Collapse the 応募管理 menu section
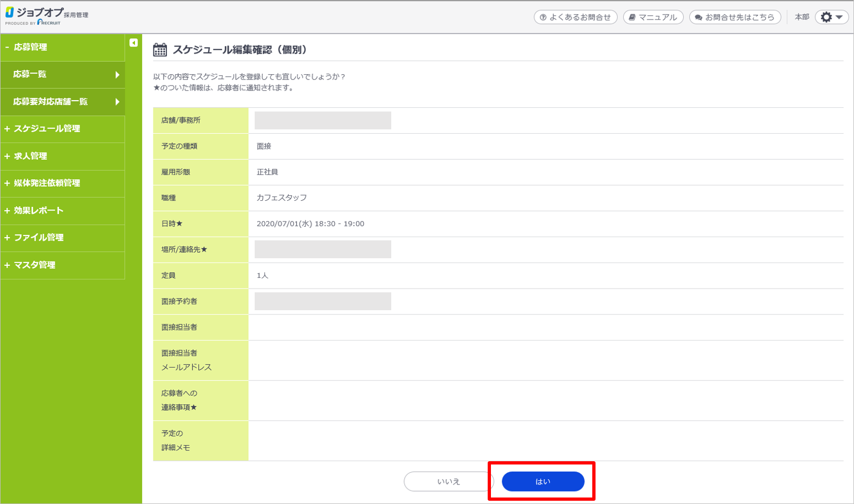Image resolution: width=854 pixels, height=504 pixels. 7,47
